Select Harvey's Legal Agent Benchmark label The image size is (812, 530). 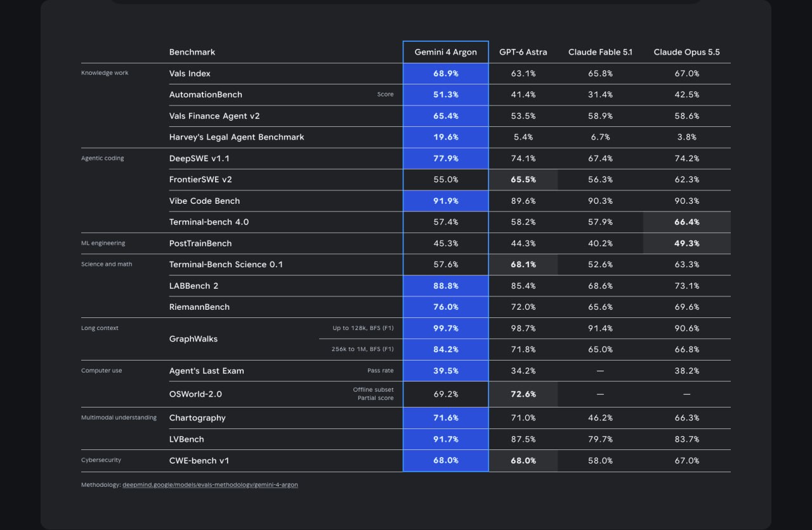pos(237,137)
